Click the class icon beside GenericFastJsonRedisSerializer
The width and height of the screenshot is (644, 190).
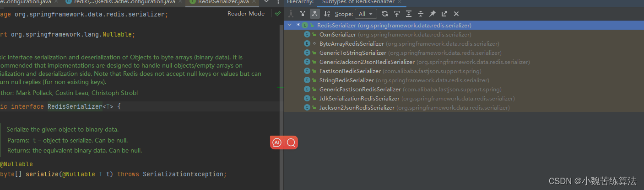308,90
